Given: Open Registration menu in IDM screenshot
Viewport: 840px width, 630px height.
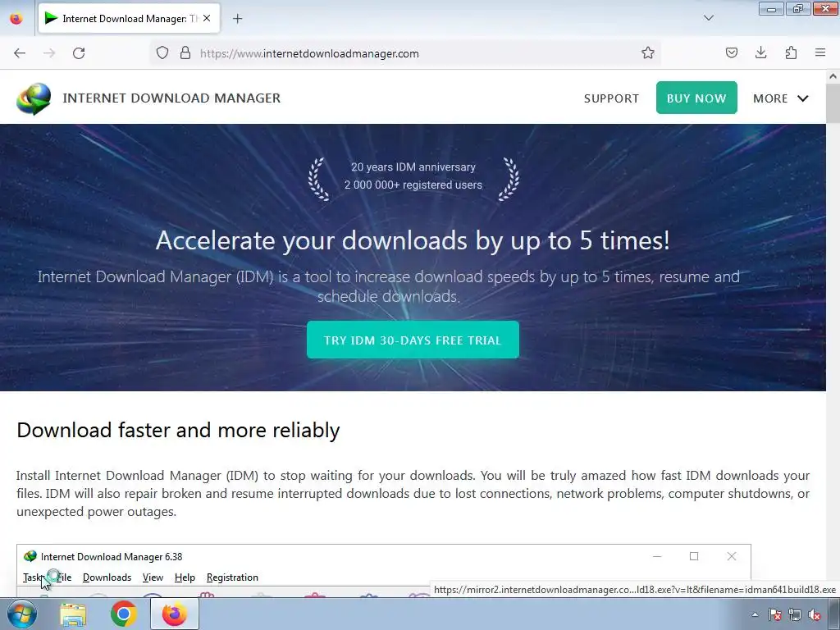Looking at the screenshot, I should coord(232,577).
